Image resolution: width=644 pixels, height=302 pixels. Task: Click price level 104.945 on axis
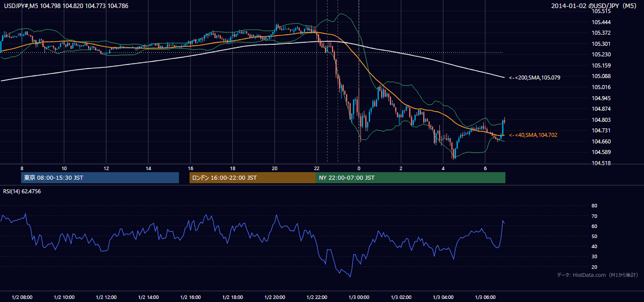(601, 98)
